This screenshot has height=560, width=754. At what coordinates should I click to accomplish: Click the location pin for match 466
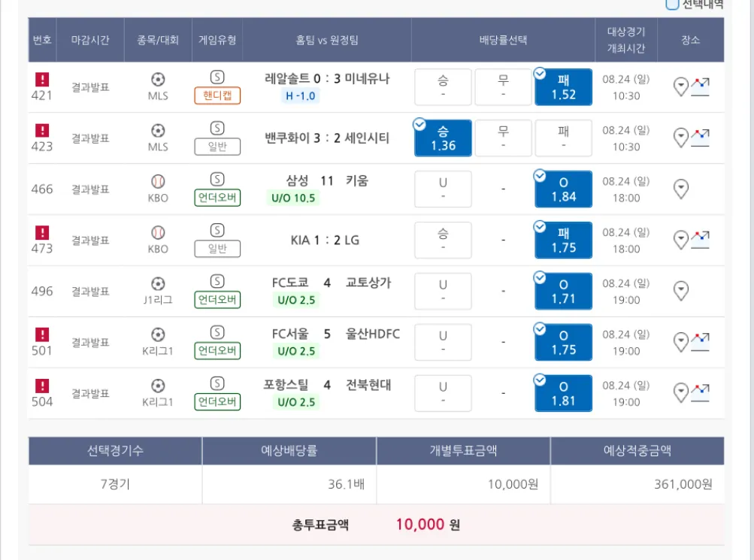pyautogui.click(x=681, y=189)
